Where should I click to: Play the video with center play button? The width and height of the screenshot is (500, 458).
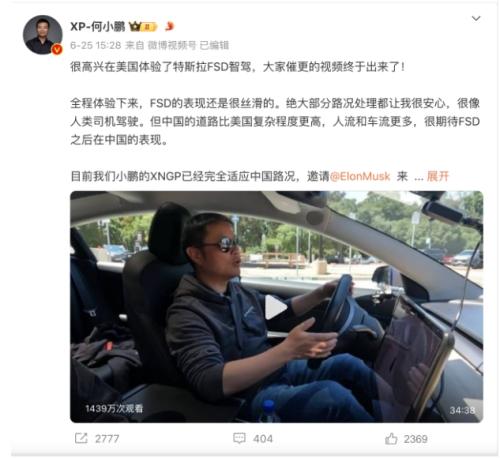coord(276,307)
